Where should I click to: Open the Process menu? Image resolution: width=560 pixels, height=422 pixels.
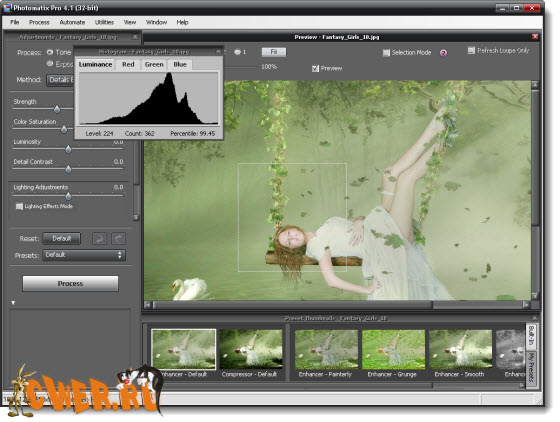(39, 22)
